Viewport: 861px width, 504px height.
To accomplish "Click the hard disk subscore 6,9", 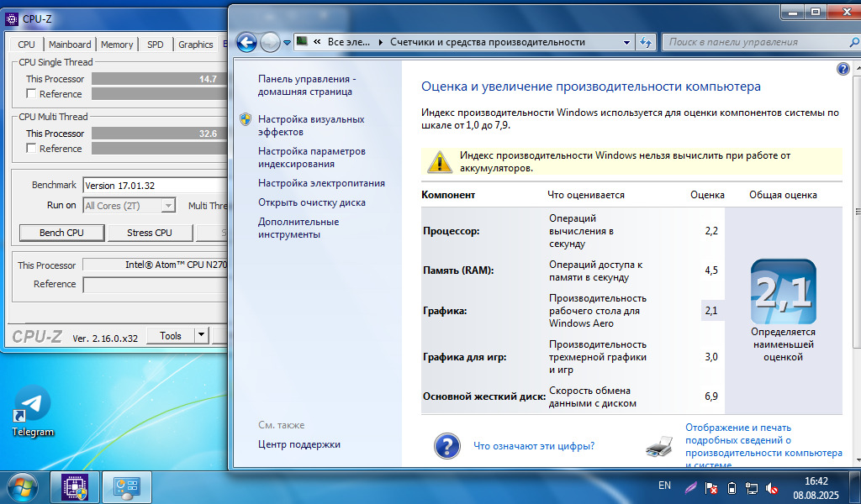I will 711,396.
